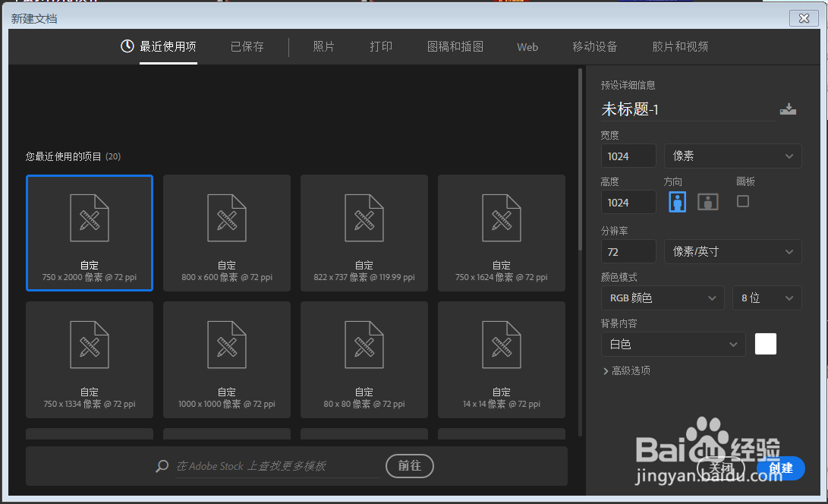Click the text 750 x 2000 像素 @ 72 ppi
Viewport: 828px width, 504px height.
coord(90,277)
